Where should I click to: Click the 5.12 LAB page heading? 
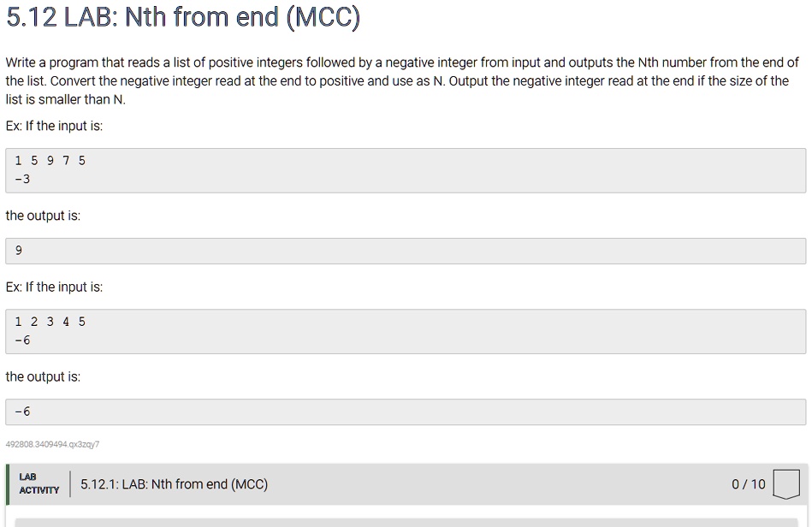183,18
